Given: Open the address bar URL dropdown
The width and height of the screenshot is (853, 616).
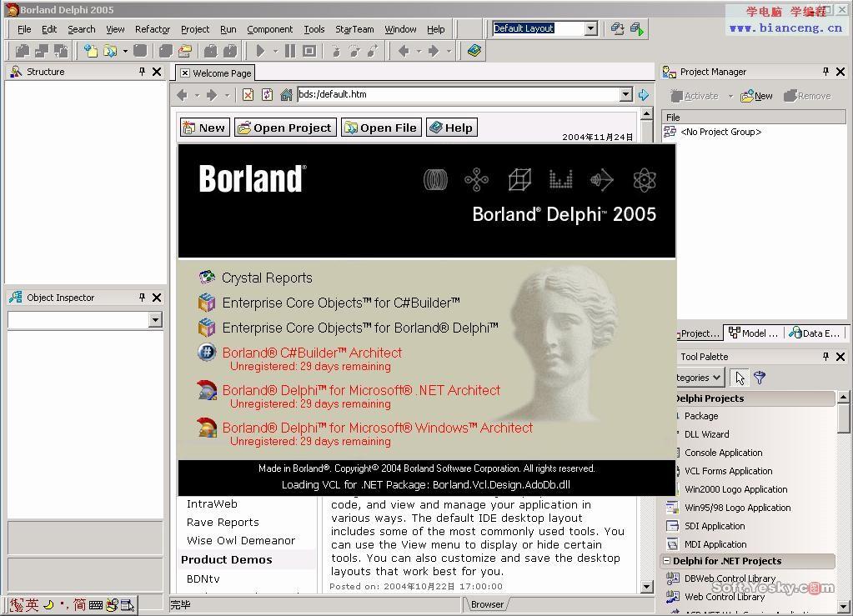Looking at the screenshot, I should [x=626, y=94].
